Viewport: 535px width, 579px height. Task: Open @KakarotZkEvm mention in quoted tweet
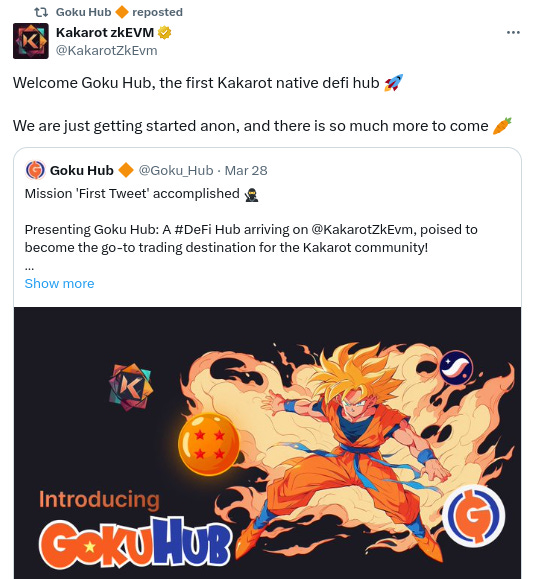tap(362, 230)
